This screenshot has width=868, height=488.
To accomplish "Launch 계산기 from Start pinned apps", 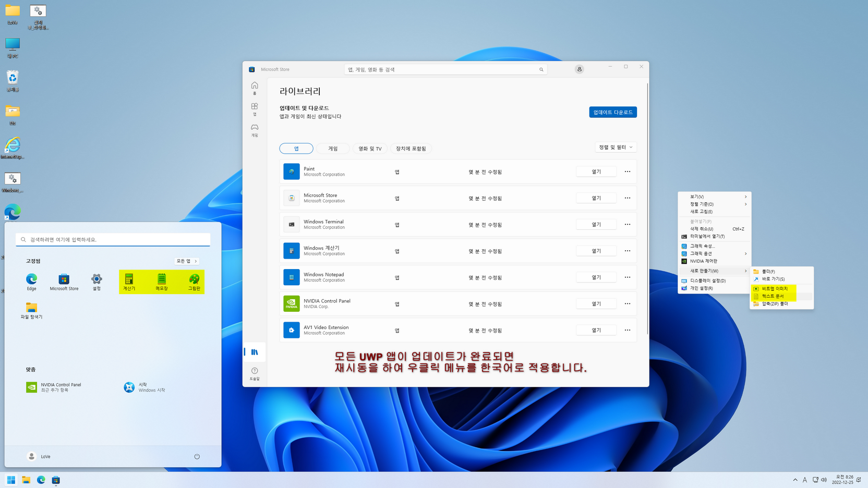I will coord(129,282).
